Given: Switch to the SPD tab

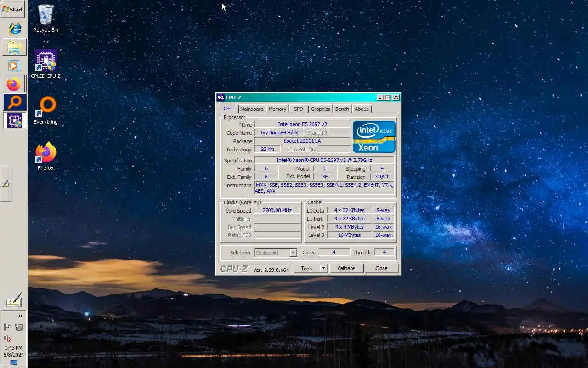Looking at the screenshot, I should [299, 109].
